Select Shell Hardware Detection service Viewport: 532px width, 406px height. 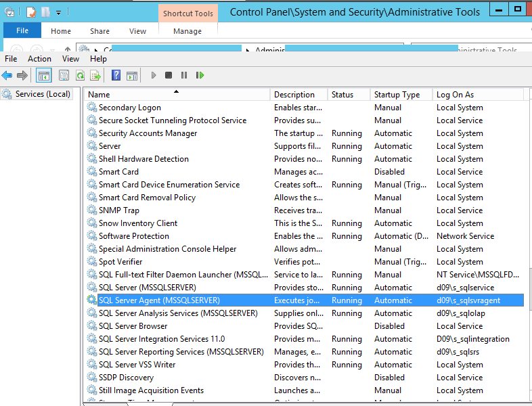pyautogui.click(x=304, y=159)
